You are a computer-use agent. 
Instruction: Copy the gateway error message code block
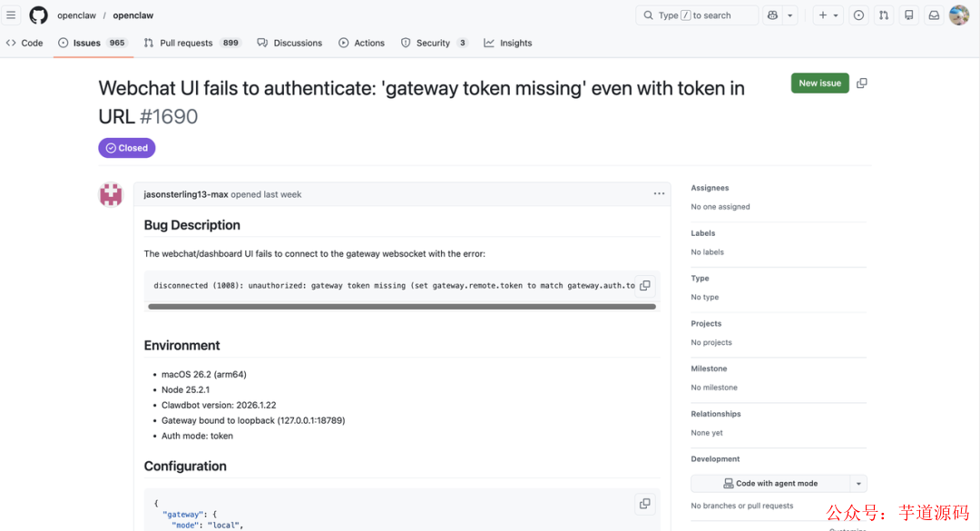[x=645, y=284]
